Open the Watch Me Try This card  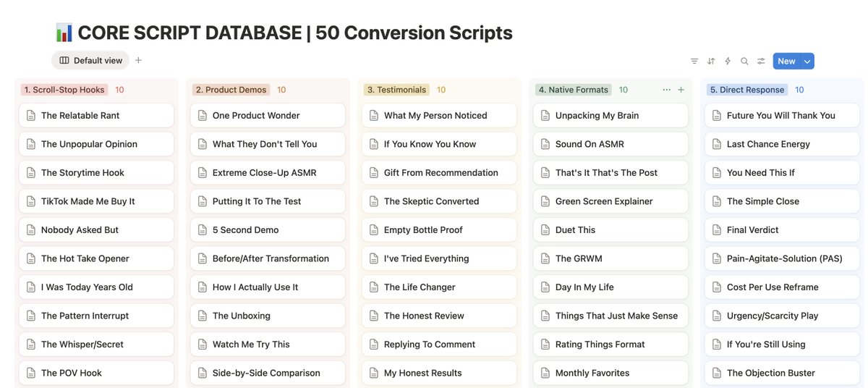click(x=268, y=345)
